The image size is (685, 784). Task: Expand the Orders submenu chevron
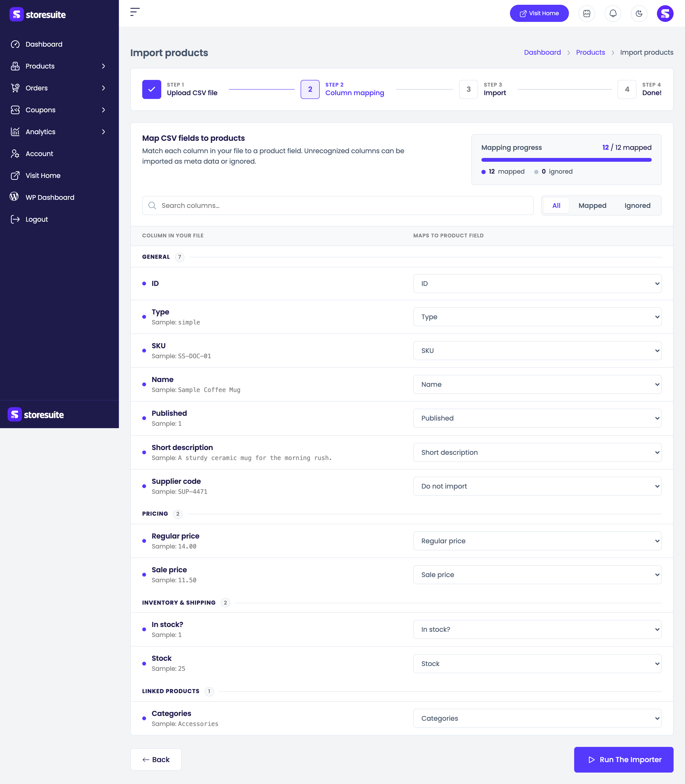coord(104,88)
